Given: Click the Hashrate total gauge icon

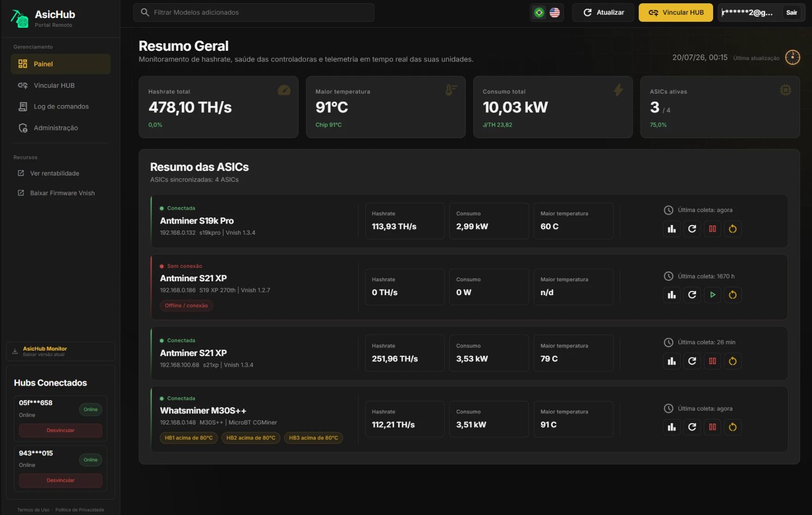Looking at the screenshot, I should click(x=284, y=90).
